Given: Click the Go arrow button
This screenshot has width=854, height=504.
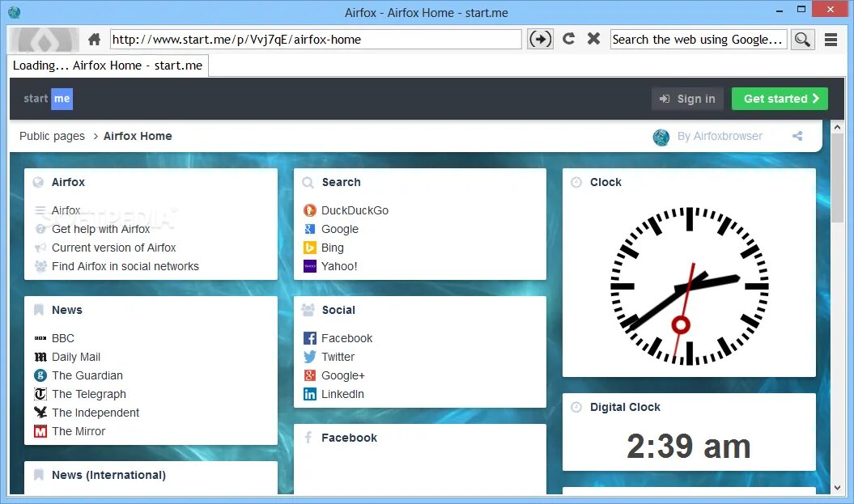Looking at the screenshot, I should (x=540, y=39).
